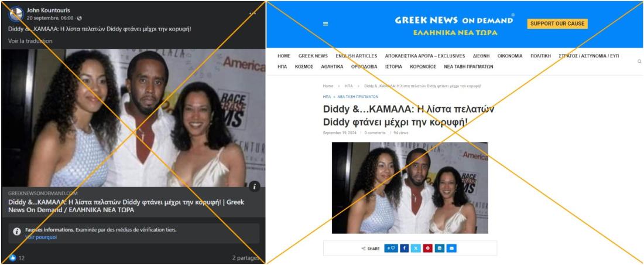
Task: Click Voir la traduction link
Action: click(30, 40)
